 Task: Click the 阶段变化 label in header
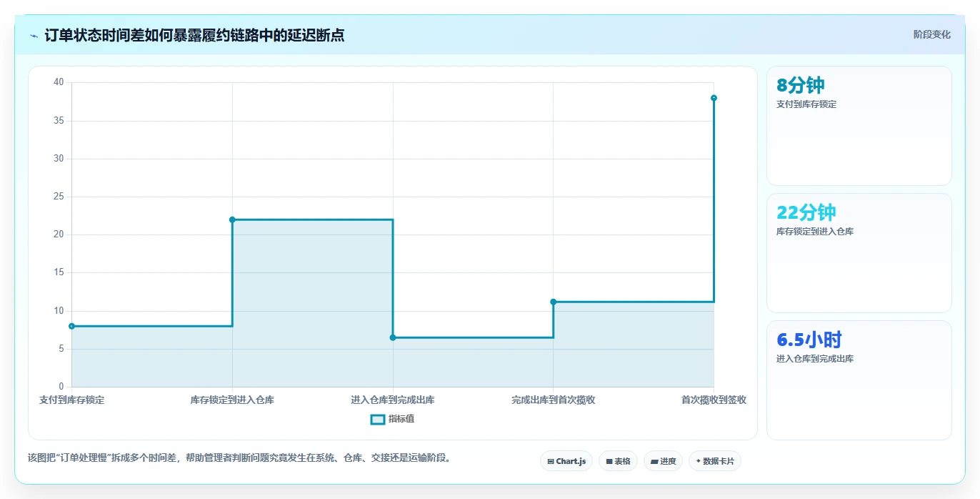[x=931, y=34]
